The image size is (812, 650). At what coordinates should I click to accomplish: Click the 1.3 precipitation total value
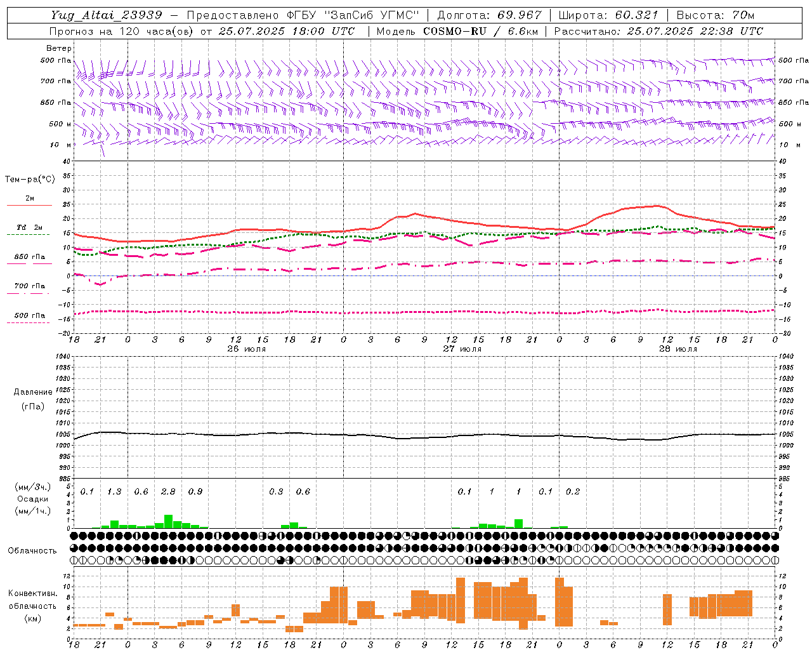pyautogui.click(x=114, y=492)
